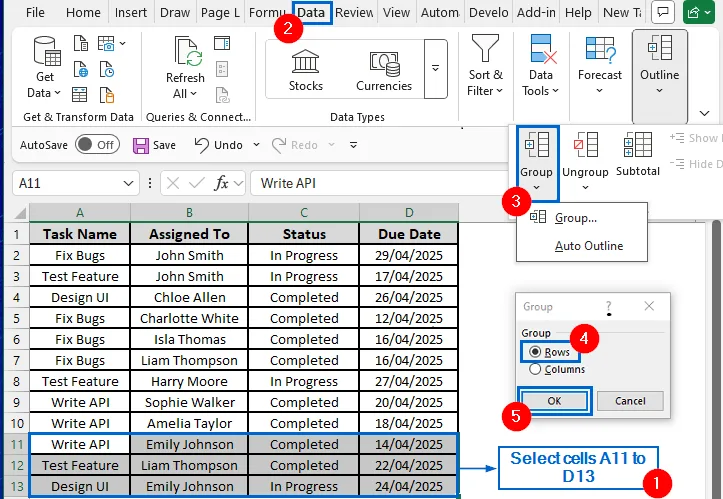Expand the fx function dropdown arrow

(238, 184)
